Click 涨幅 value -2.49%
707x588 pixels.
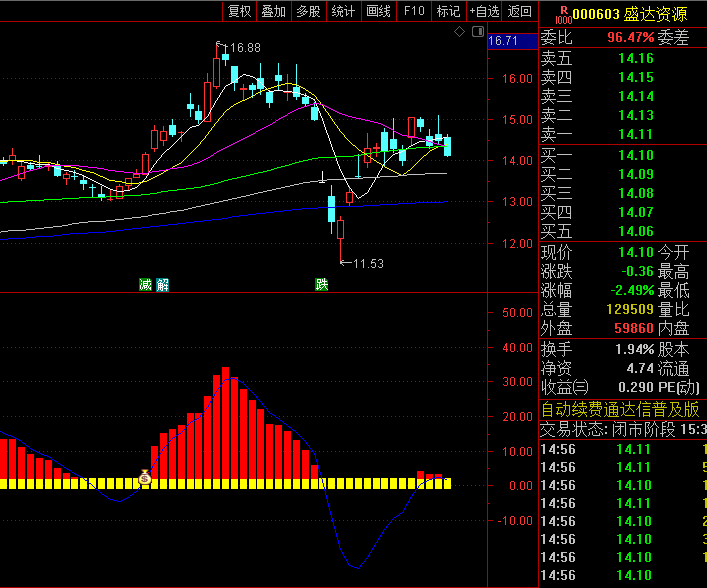coord(632,290)
